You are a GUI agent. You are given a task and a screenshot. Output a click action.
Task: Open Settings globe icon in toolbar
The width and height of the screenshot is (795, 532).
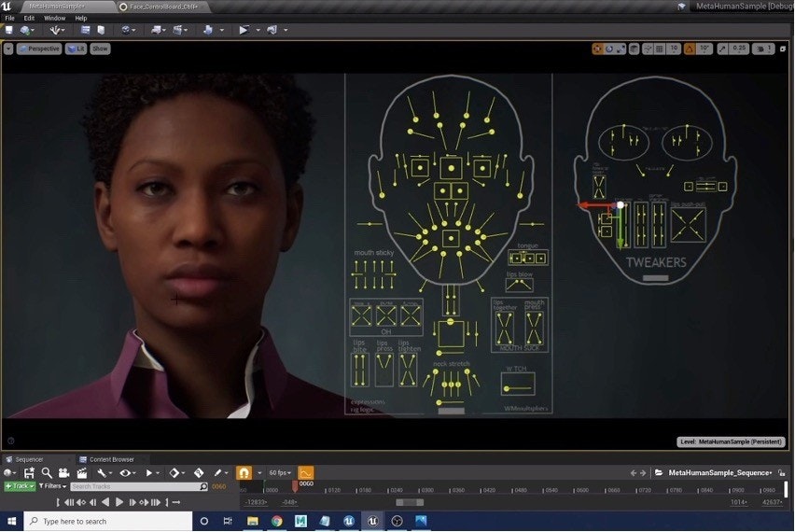click(x=126, y=30)
